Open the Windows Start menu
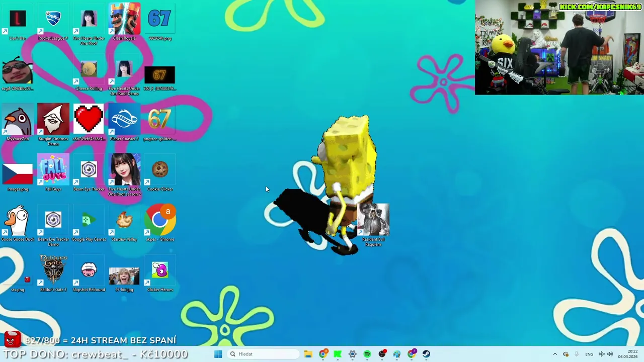This screenshot has height=362, width=644. [x=218, y=354]
